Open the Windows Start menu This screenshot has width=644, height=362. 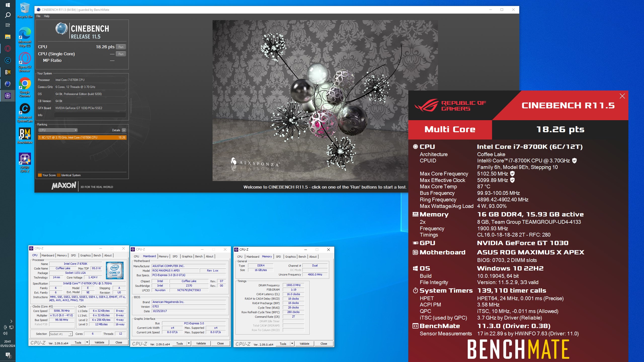pyautogui.click(x=8, y=5)
